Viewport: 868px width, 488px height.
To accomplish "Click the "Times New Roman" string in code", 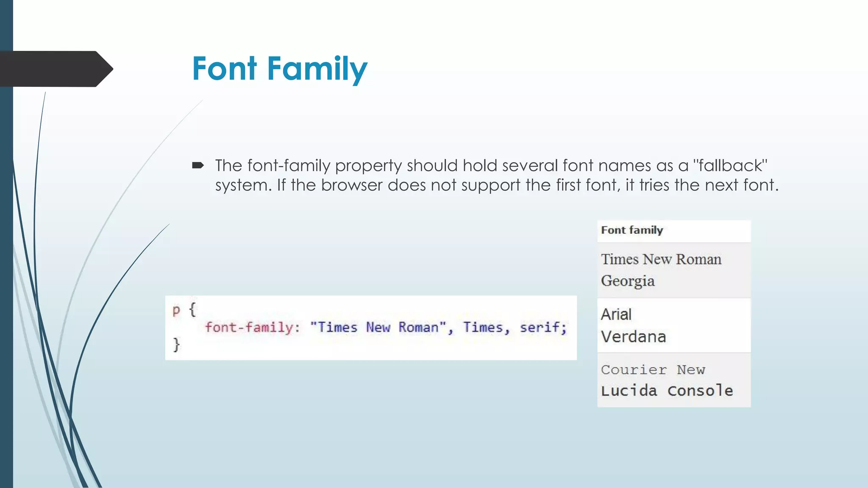I will [x=378, y=327].
